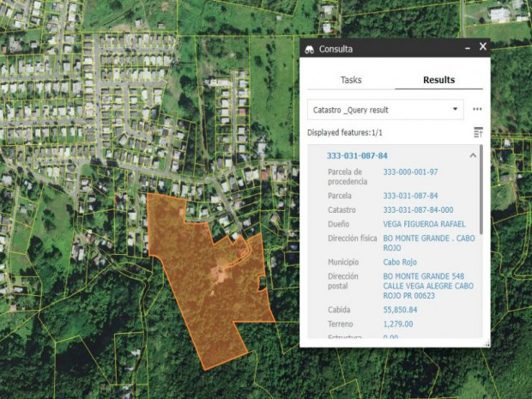
Task: Click the binoculars Consulta icon
Action: 309,50
